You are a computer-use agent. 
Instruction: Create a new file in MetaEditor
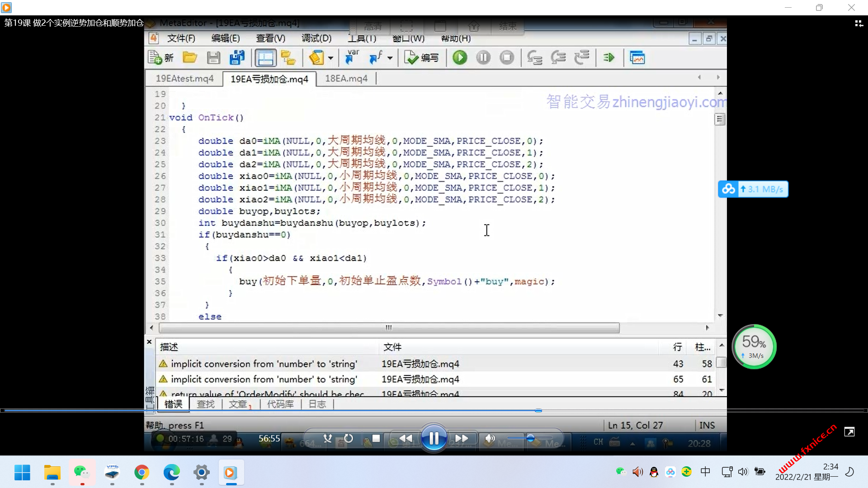click(x=160, y=58)
